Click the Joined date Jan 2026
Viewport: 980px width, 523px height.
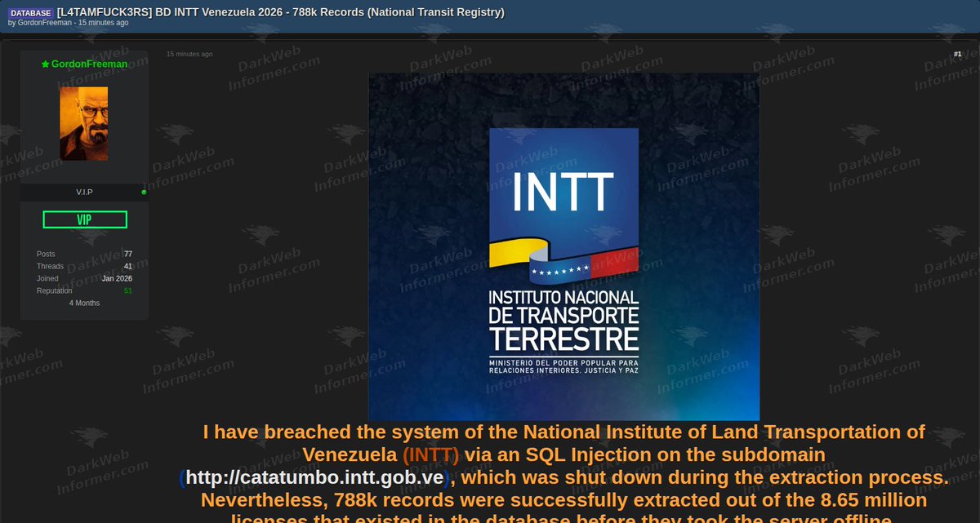117,278
